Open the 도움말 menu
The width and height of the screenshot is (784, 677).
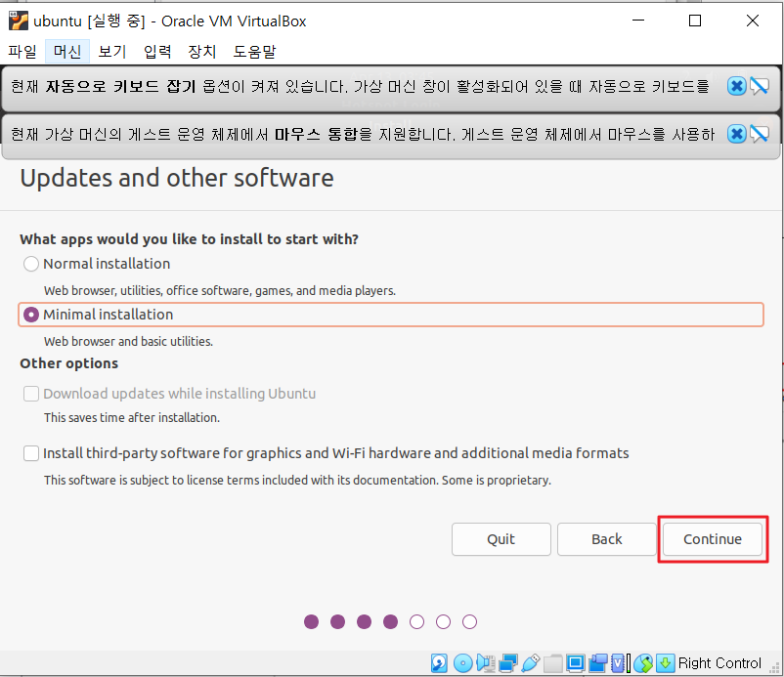point(254,52)
